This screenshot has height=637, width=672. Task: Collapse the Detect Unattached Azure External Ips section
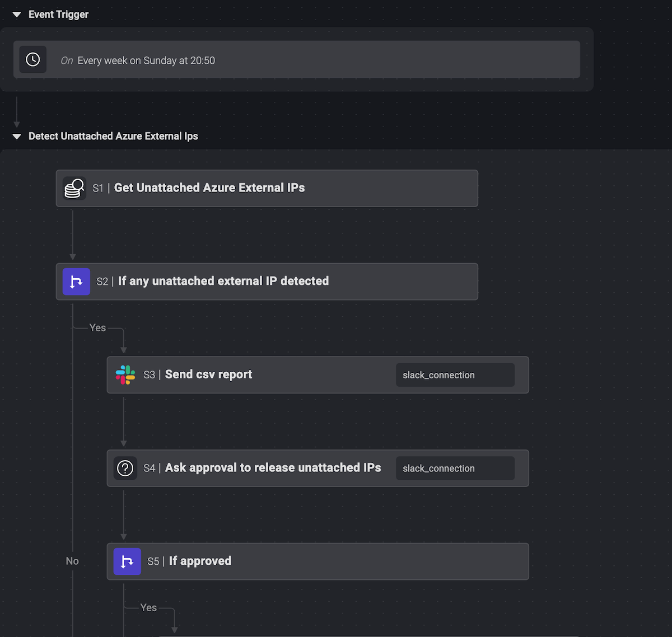click(x=16, y=136)
